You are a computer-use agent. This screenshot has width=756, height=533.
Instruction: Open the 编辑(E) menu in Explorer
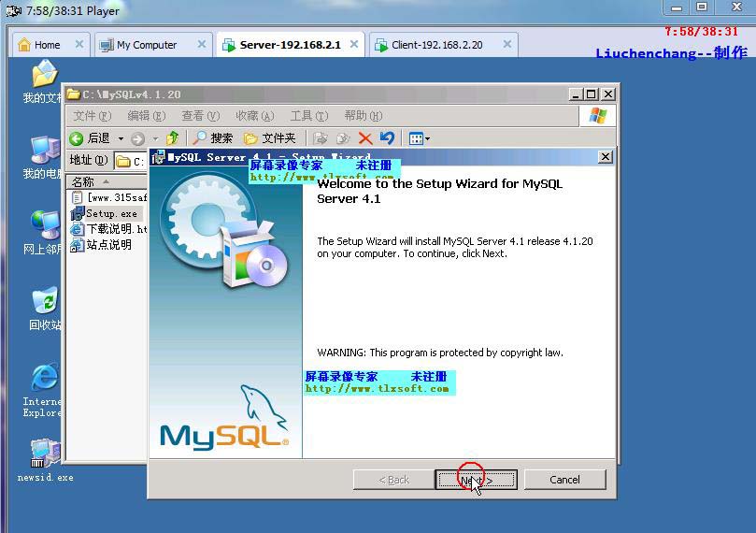click(147, 116)
